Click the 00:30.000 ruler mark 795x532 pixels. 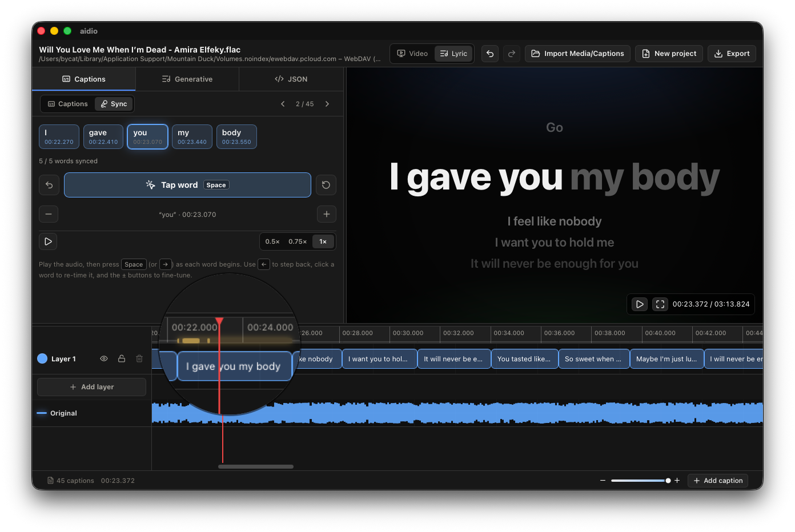(408, 333)
